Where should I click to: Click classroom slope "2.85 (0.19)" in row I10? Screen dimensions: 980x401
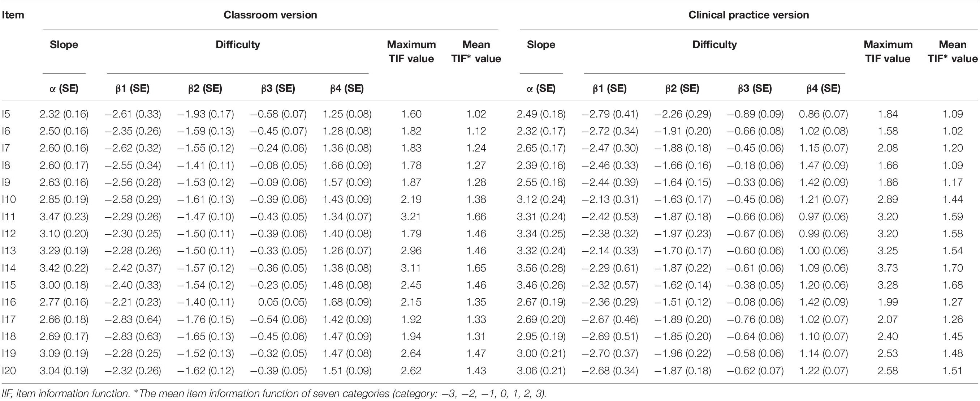click(x=64, y=199)
